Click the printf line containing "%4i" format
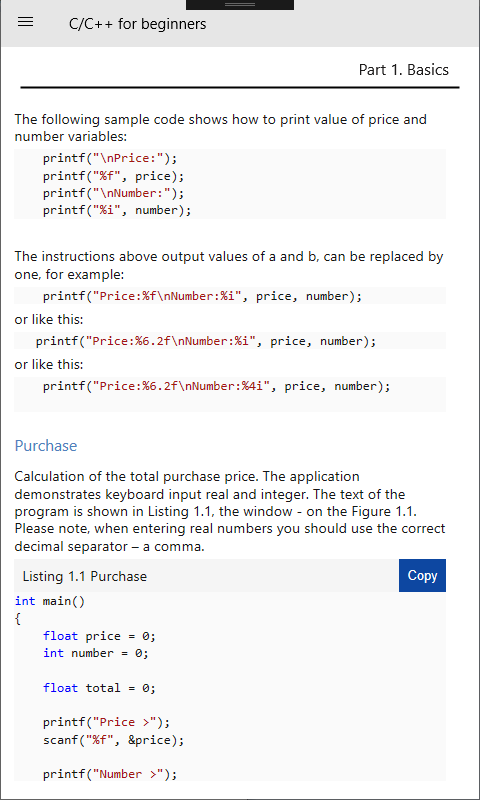 (x=217, y=386)
